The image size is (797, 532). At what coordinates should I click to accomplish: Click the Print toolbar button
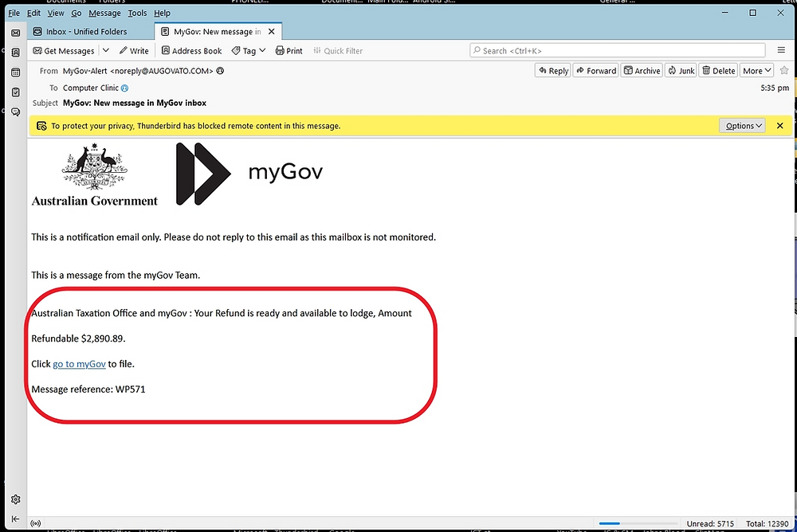pos(289,51)
